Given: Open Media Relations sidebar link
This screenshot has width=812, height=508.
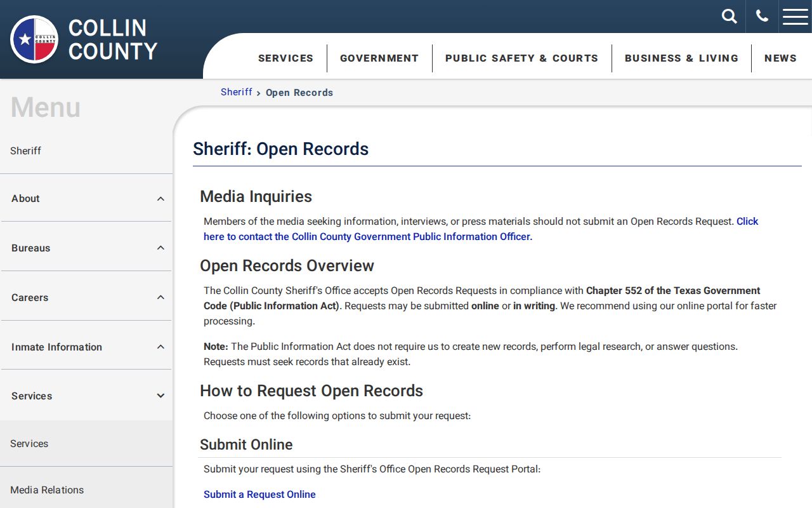Looking at the screenshot, I should pyautogui.click(x=47, y=490).
